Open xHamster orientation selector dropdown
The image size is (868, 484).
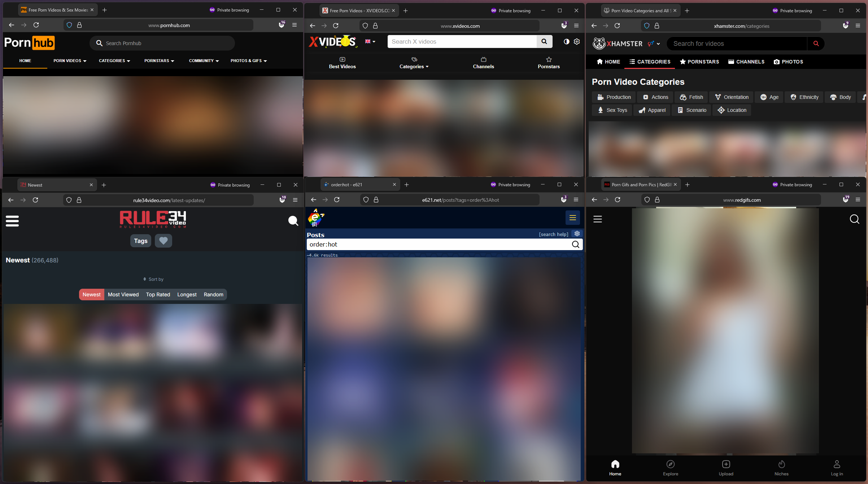[x=654, y=44]
